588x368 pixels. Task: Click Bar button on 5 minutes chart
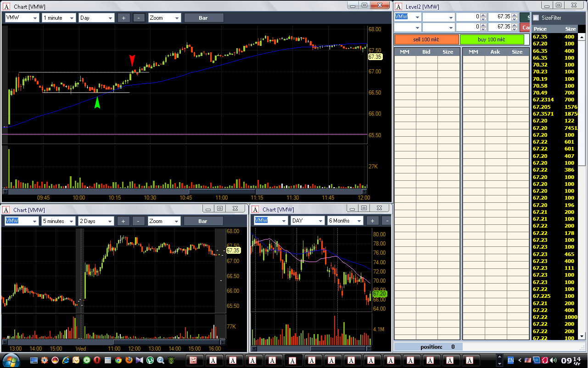click(x=203, y=221)
